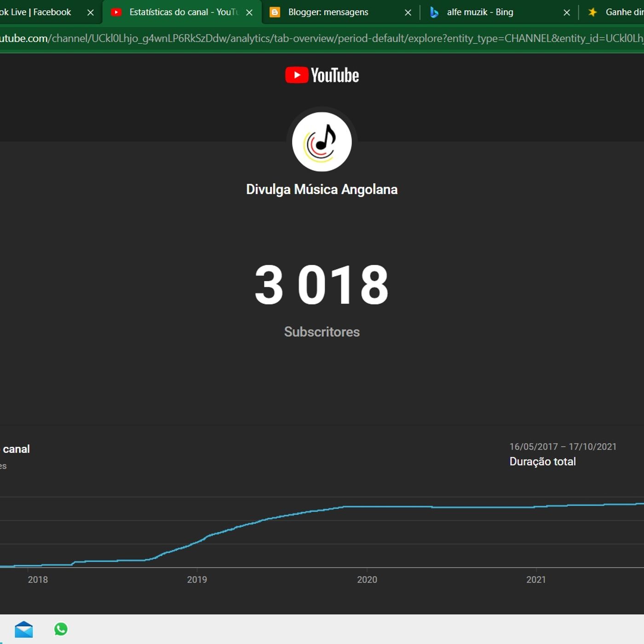Close the Estatísticas do canal tab
644x644 pixels.
click(249, 12)
